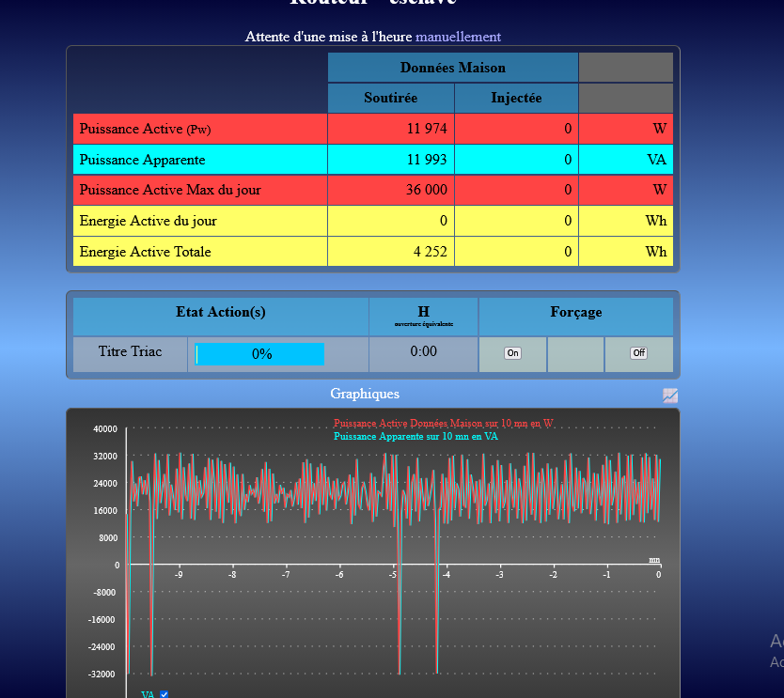This screenshot has width=784, height=698.
Task: Click the 'Titre Triac' action label
Action: tap(130, 351)
